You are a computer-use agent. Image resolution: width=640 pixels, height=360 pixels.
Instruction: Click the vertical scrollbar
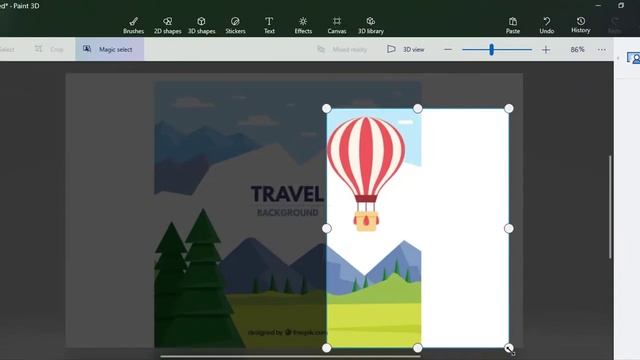610,207
